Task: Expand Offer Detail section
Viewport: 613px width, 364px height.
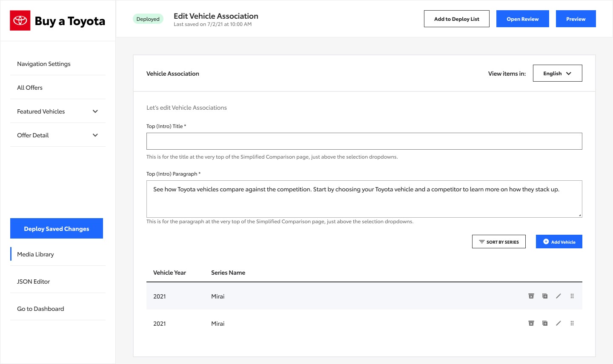Action: click(x=95, y=135)
